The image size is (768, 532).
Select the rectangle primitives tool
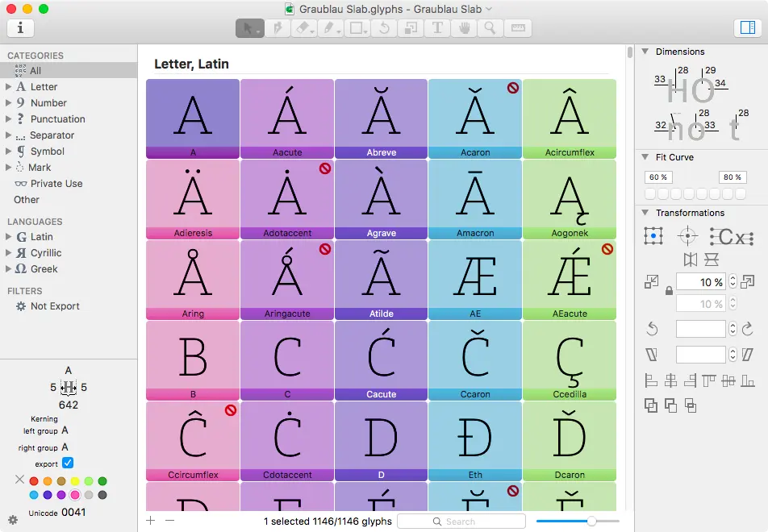[x=357, y=28]
